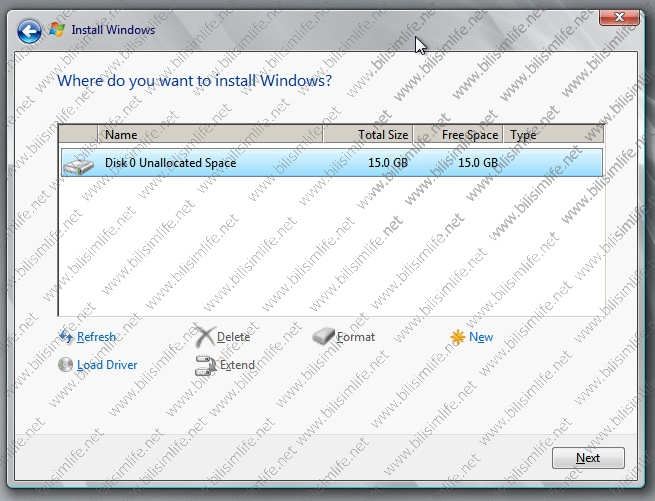Viewport: 655px width, 501px height.
Task: Sort by the Free Space column header
Action: point(458,135)
